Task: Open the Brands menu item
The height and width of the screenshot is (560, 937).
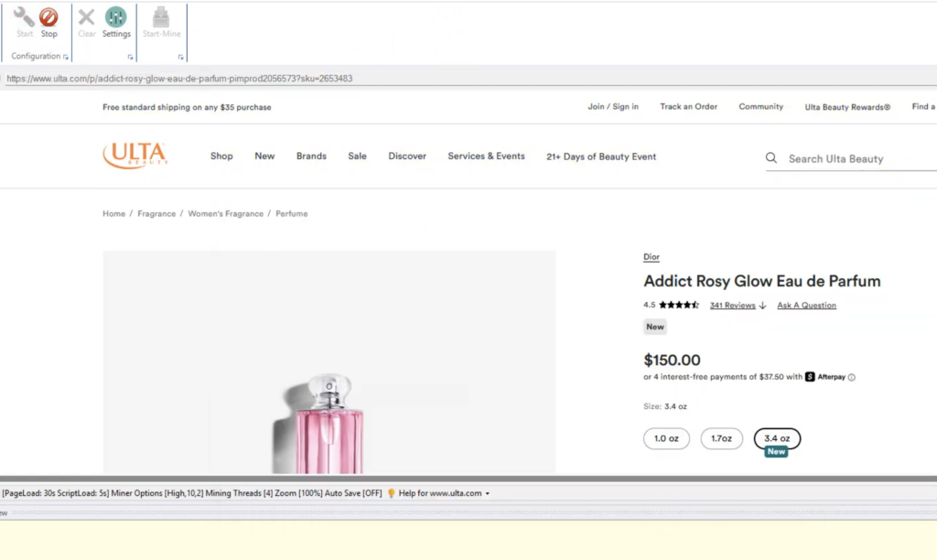Action: 311,156
